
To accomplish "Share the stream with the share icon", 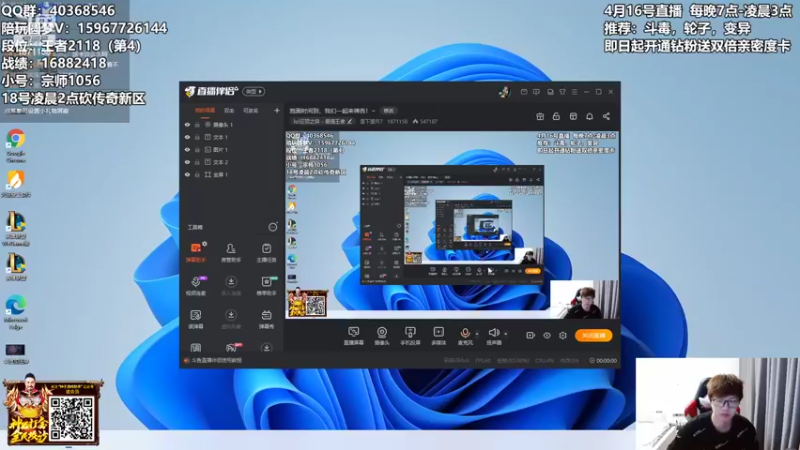I will click(x=606, y=116).
